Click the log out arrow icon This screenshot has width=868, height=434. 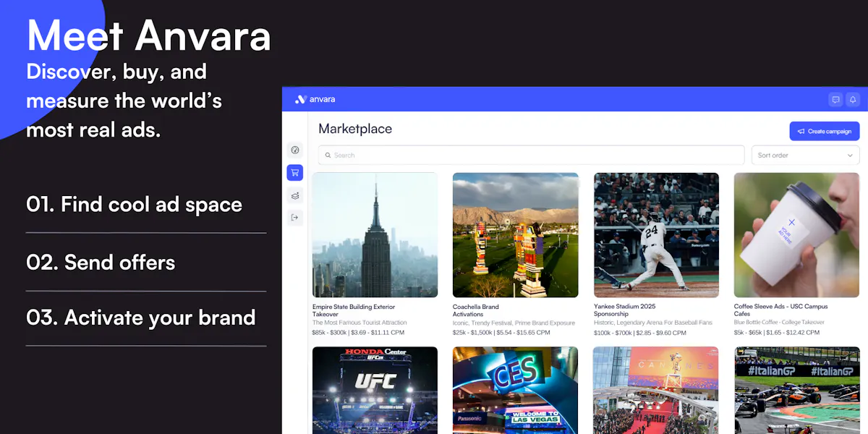point(294,217)
